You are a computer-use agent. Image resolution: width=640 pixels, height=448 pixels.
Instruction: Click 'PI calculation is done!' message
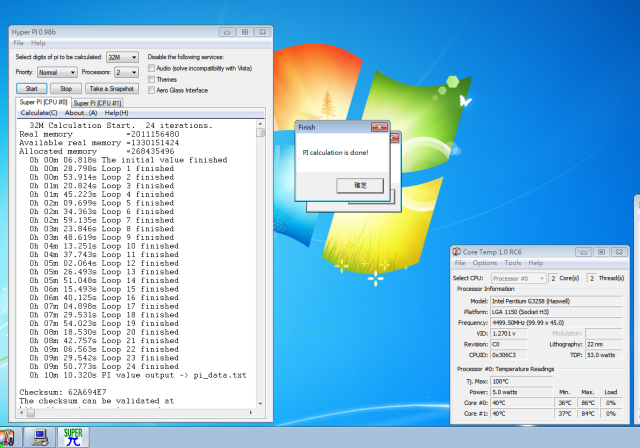[335, 153]
